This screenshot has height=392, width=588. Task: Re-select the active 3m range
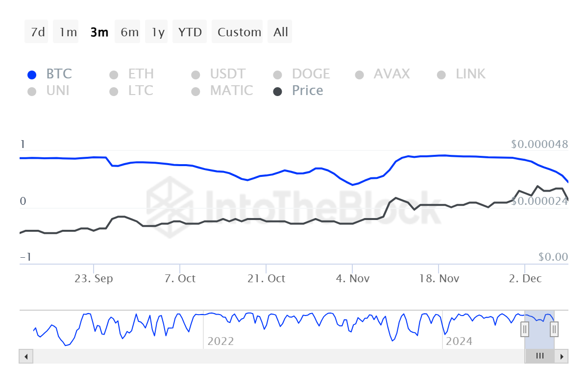(x=99, y=31)
